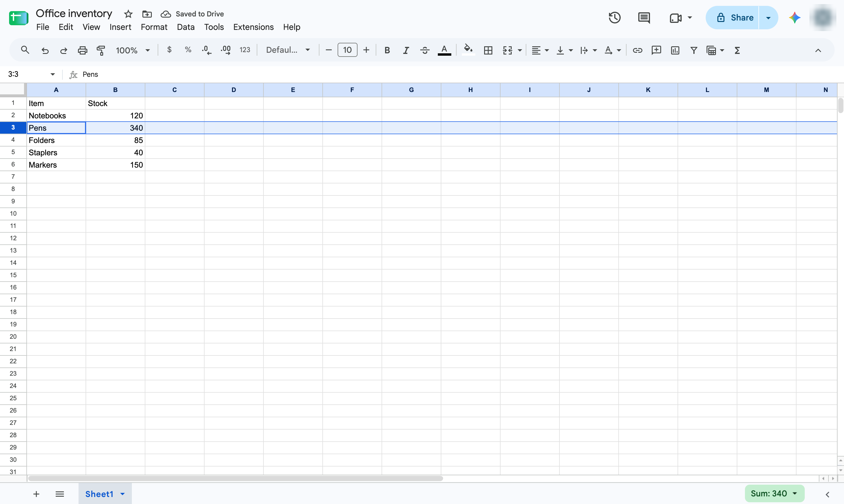
Task: Click the insert chart icon
Action: coord(675,50)
